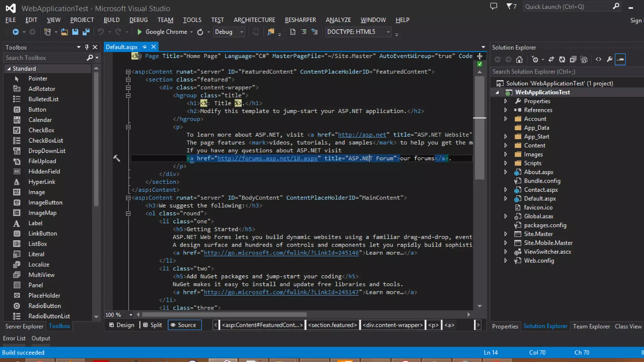Image resolution: width=644 pixels, height=362 pixels.
Task: Click the LinkId=245146 Microsoft link in code
Action: [281, 253]
